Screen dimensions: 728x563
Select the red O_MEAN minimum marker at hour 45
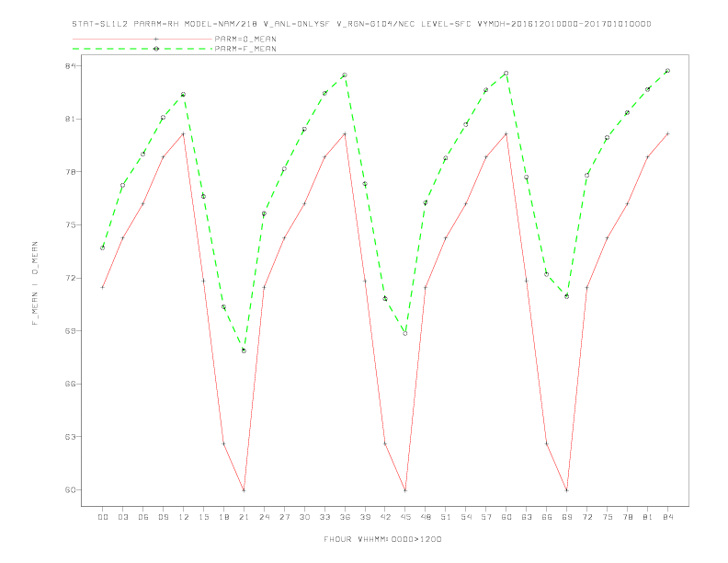405,490
